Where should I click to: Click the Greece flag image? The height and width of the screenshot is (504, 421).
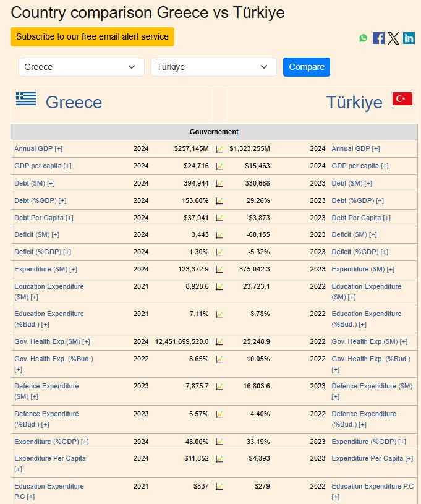(x=26, y=99)
